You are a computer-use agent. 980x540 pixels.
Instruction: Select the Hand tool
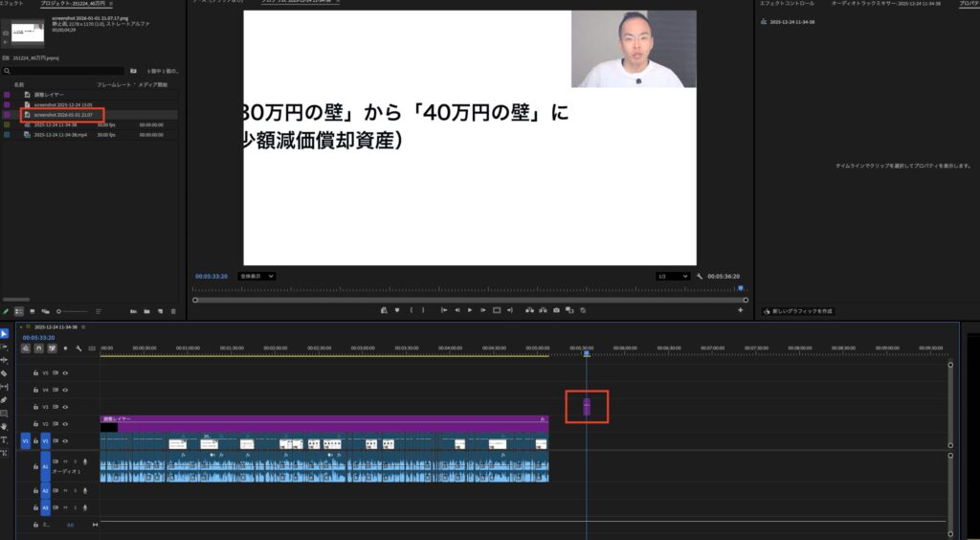(4, 426)
